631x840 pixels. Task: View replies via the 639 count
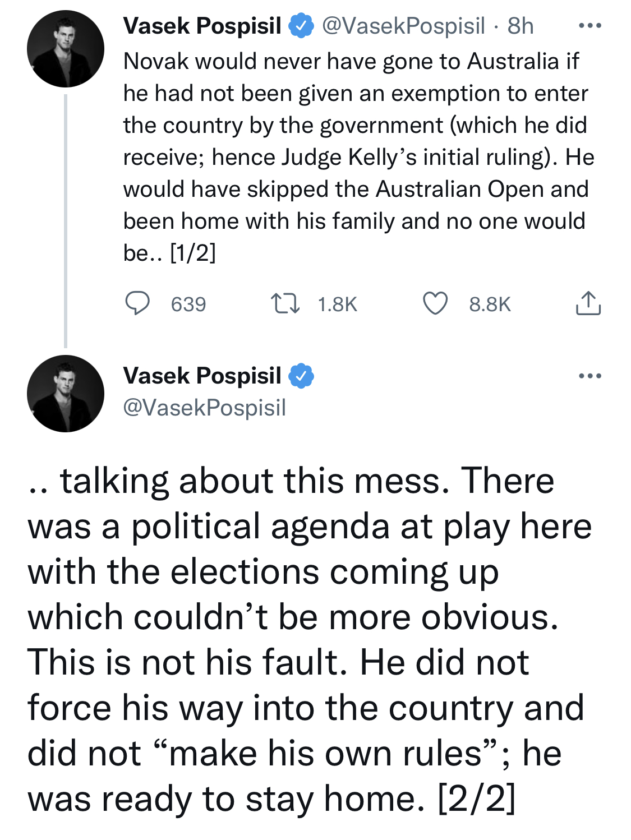pos(188,304)
